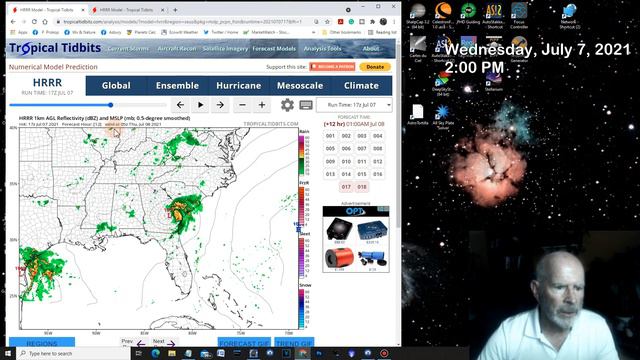Open the Chrome extensions puzzle icon

pyautogui.click(x=372, y=22)
